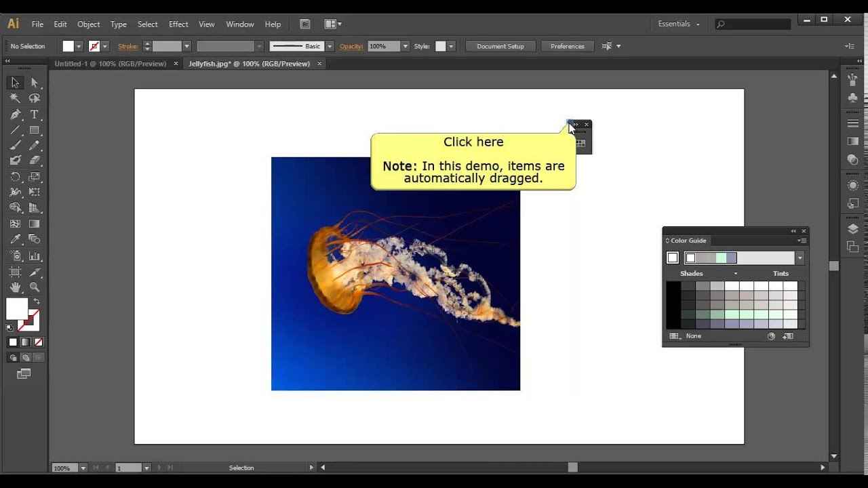Click the white base color swatch in Color Guide
Viewport: 868px width, 488px height.
point(673,258)
